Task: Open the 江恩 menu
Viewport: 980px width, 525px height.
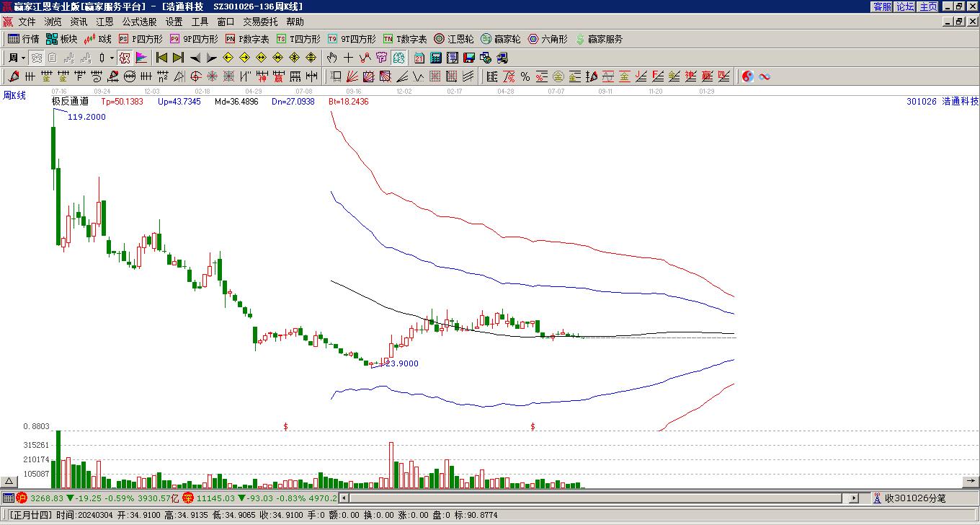Action: click(104, 22)
